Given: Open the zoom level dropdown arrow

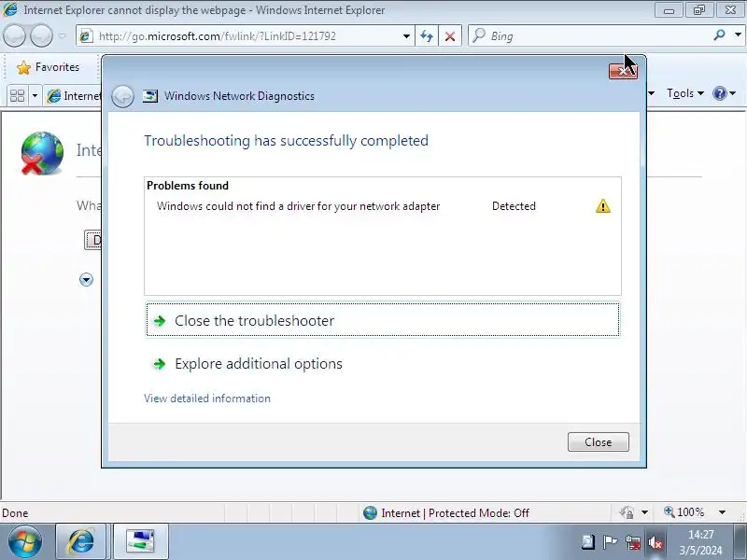Looking at the screenshot, I should (x=722, y=512).
